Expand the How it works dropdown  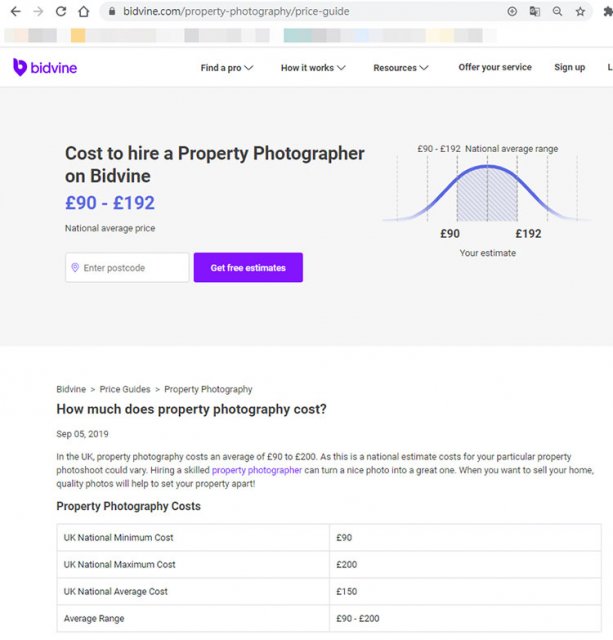pyautogui.click(x=313, y=68)
